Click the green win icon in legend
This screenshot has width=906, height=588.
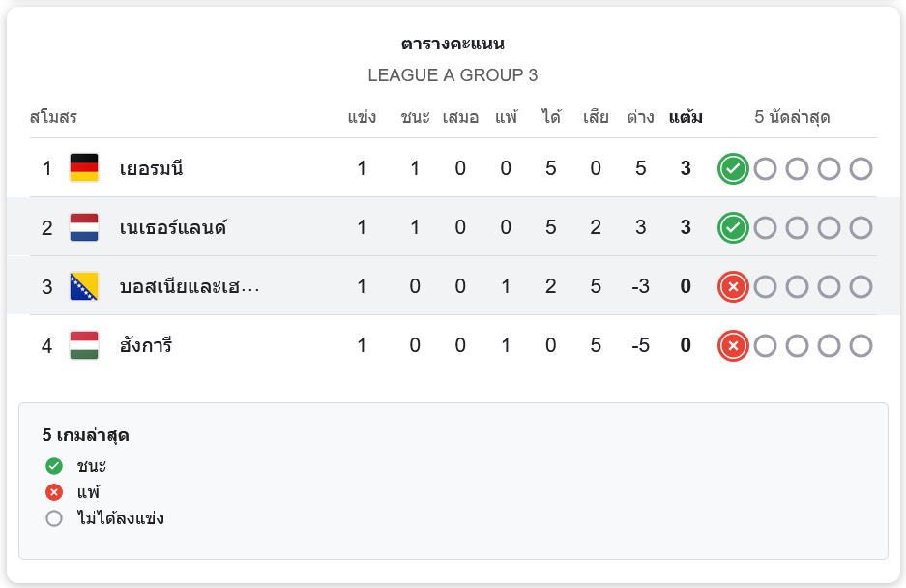coord(54,466)
